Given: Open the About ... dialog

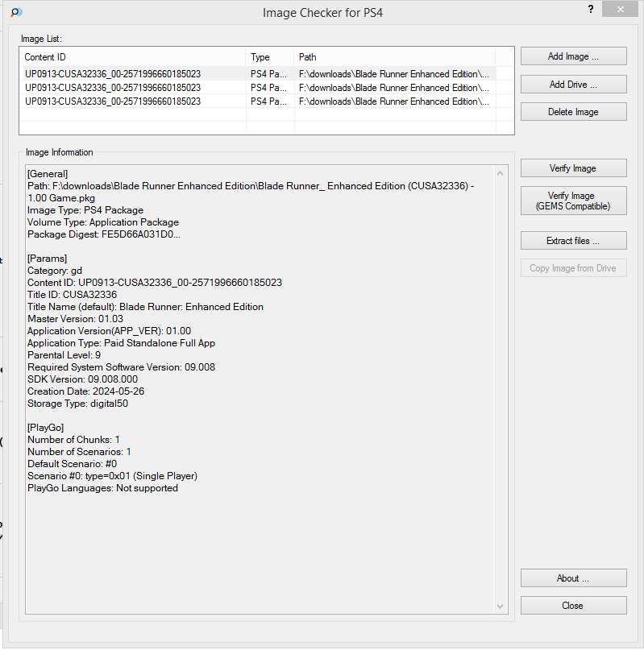Looking at the screenshot, I should [x=573, y=578].
